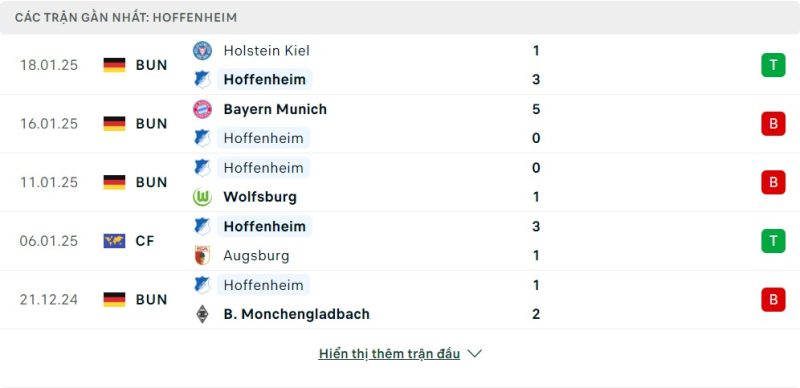Open the 'Hiển thị thêm trận đấu' link
The height and width of the screenshot is (388, 800).
tap(389, 354)
